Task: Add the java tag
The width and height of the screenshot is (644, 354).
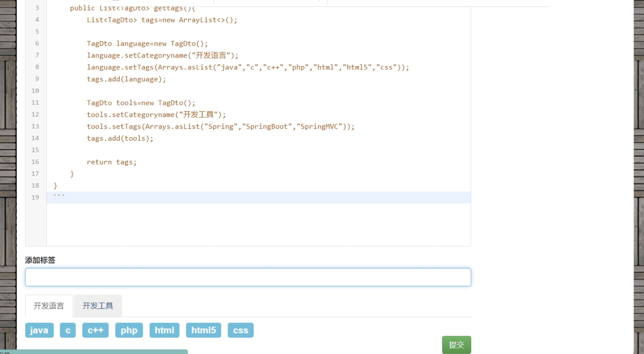Action: point(39,330)
